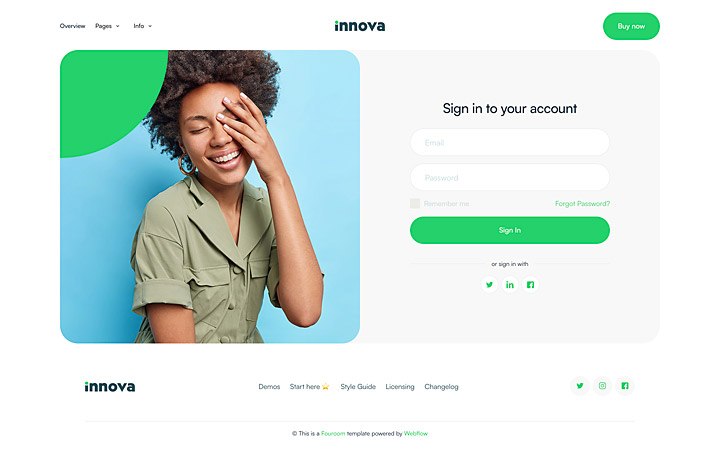Click the innova logo in the footer

point(110,387)
